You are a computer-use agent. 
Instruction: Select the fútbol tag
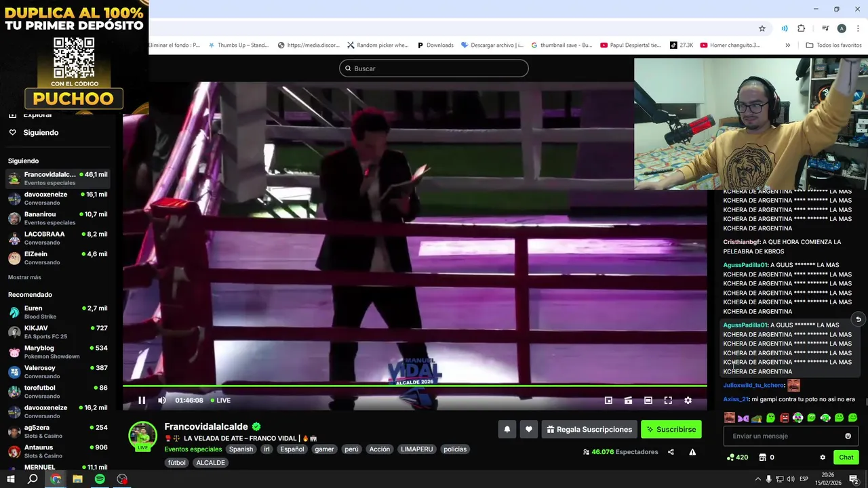click(176, 463)
